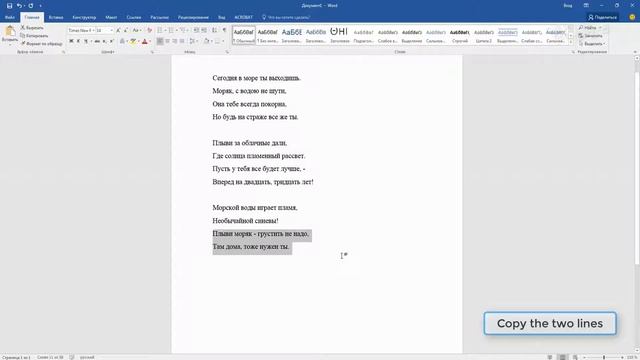Viewport: 640px width, 360px height.
Task: Clear all formatting
Action: 149,30
